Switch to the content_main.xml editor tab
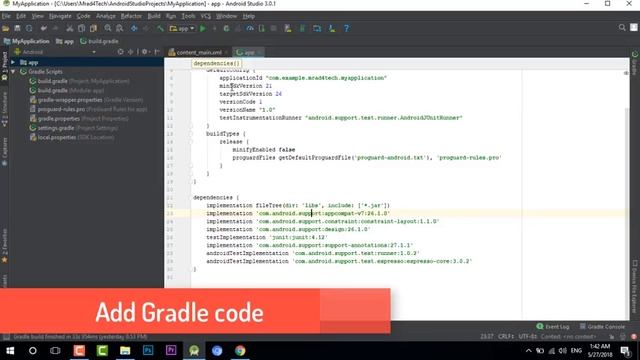Image resolution: width=640 pixels, height=360 pixels. coord(199,52)
